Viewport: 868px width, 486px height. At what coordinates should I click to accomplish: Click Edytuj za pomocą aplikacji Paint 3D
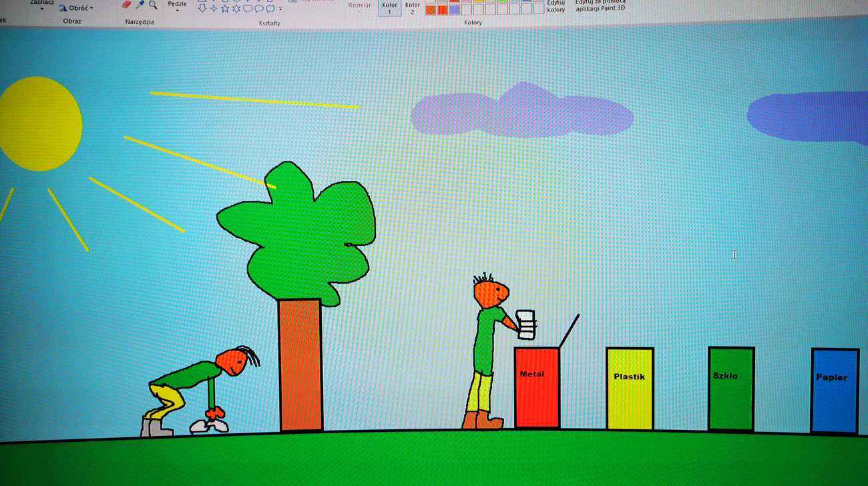600,6
